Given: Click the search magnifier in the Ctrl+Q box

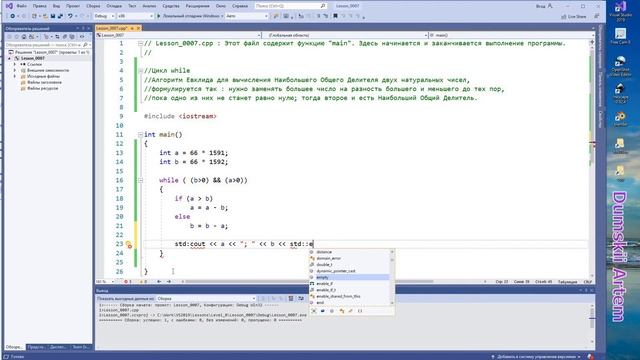Looking at the screenshot, I should (322, 6).
